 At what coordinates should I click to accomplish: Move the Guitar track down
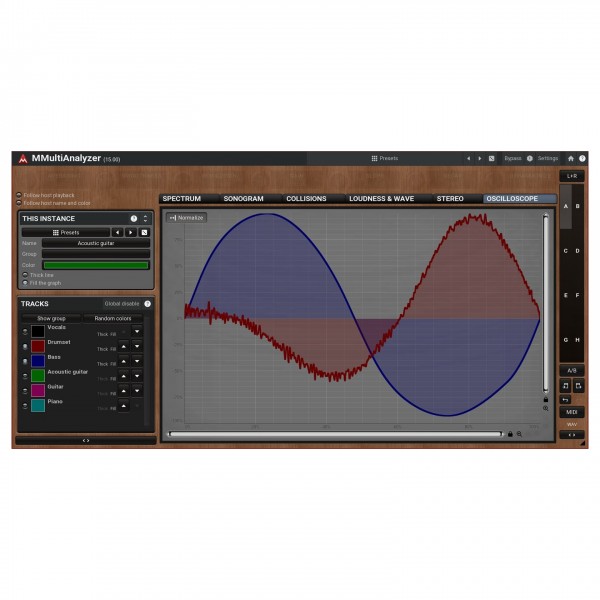pos(137,391)
